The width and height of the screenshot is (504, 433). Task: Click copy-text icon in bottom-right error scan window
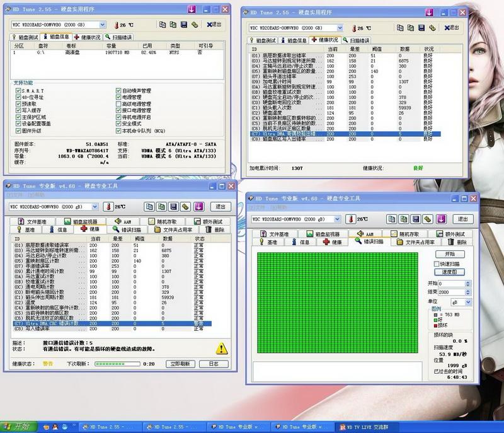(x=391, y=219)
